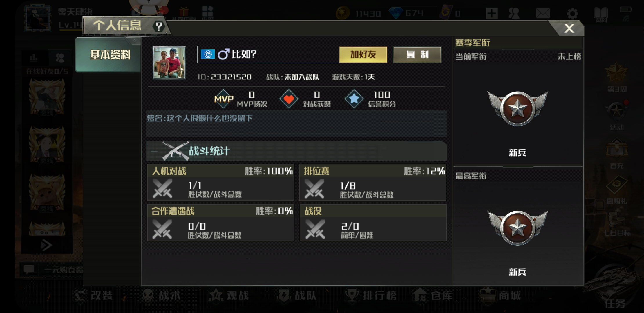Viewport: 644px width, 313px height.
Task: Close the 个人信息 panel
Action: pyautogui.click(x=569, y=28)
